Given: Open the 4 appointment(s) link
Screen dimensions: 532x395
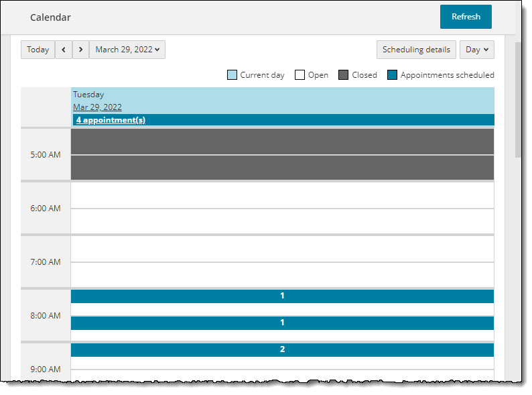Looking at the screenshot, I should pyautogui.click(x=111, y=120).
